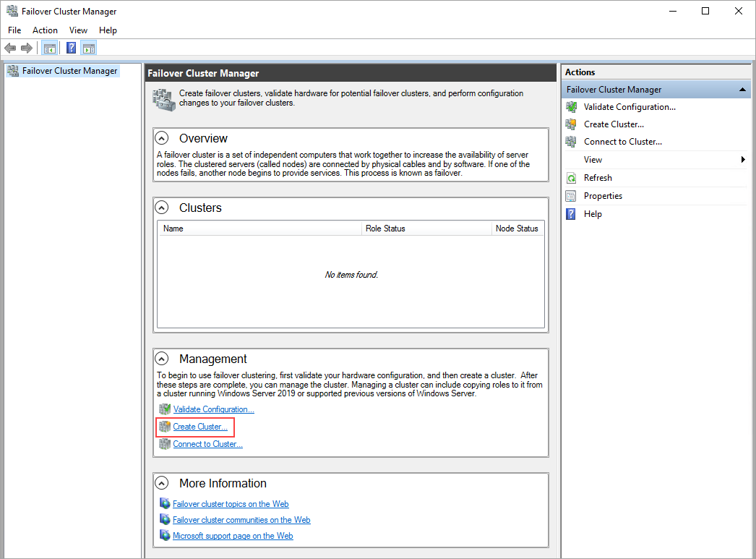The width and height of the screenshot is (756, 559).
Task: Click the icon beside Validate Configuration management link
Action: pos(165,409)
